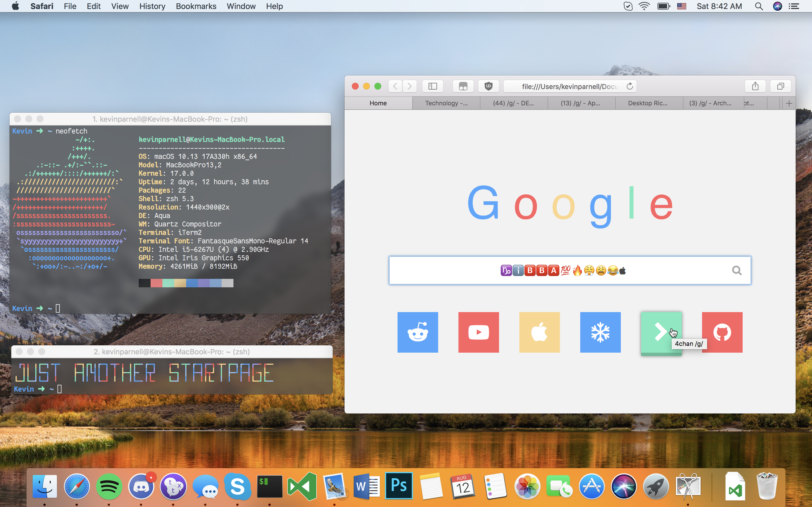The image size is (812, 507).
Task: Switch to the Desktop Ric... tab
Action: coord(648,103)
